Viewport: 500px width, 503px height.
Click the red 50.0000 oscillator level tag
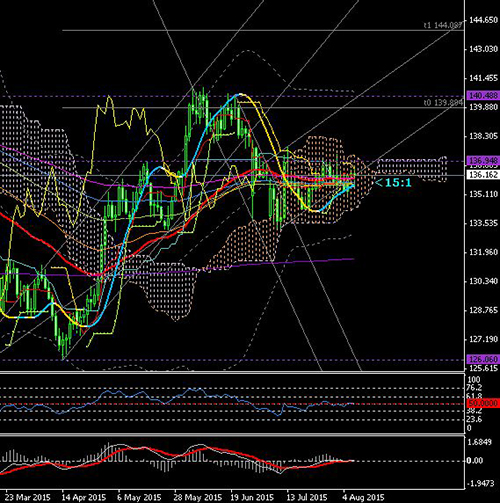483,403
